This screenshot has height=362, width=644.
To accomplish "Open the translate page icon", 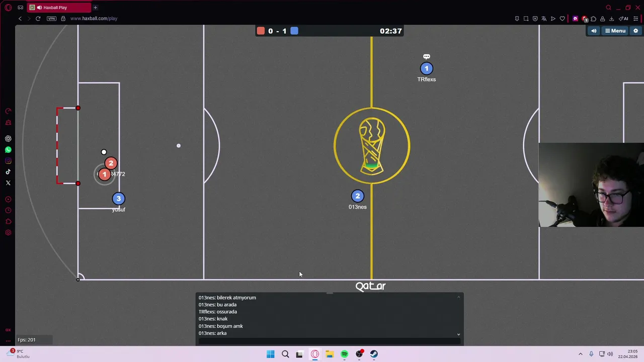I will 544,19.
